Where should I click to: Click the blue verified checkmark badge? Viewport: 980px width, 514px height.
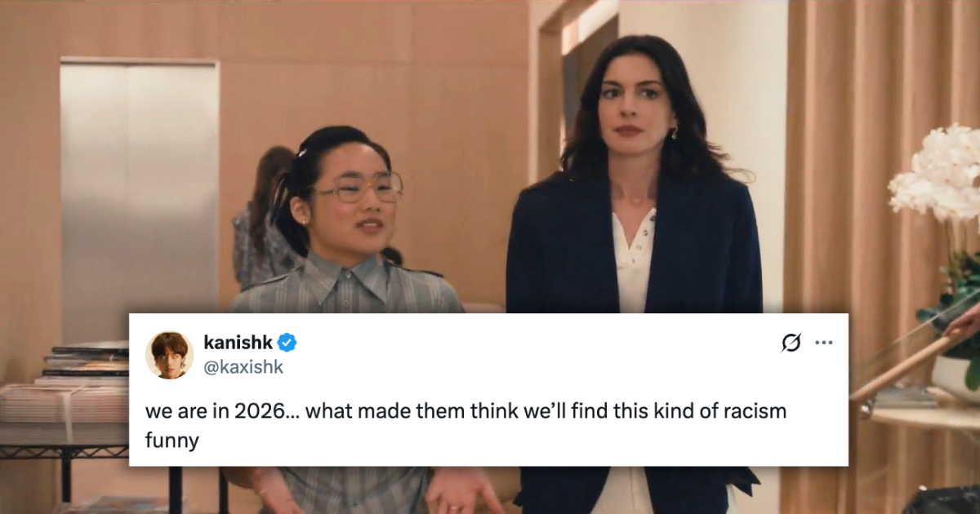(x=287, y=343)
